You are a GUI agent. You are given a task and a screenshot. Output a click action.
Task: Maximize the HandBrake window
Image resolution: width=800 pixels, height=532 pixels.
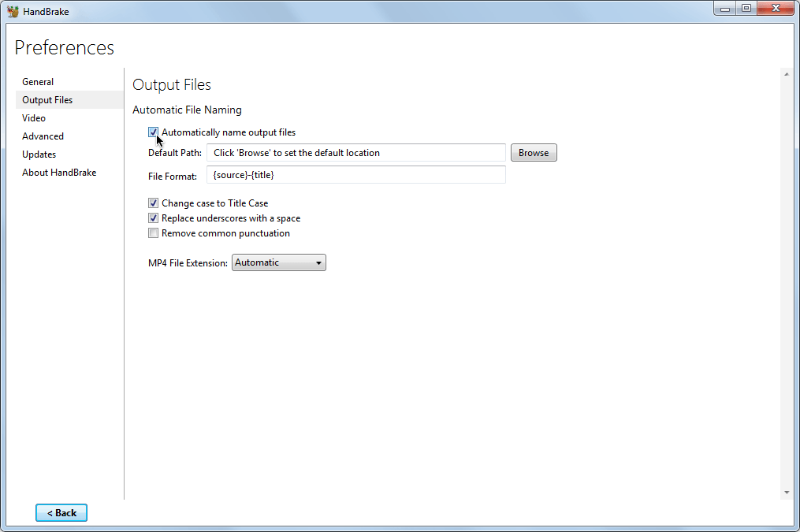[x=746, y=8]
